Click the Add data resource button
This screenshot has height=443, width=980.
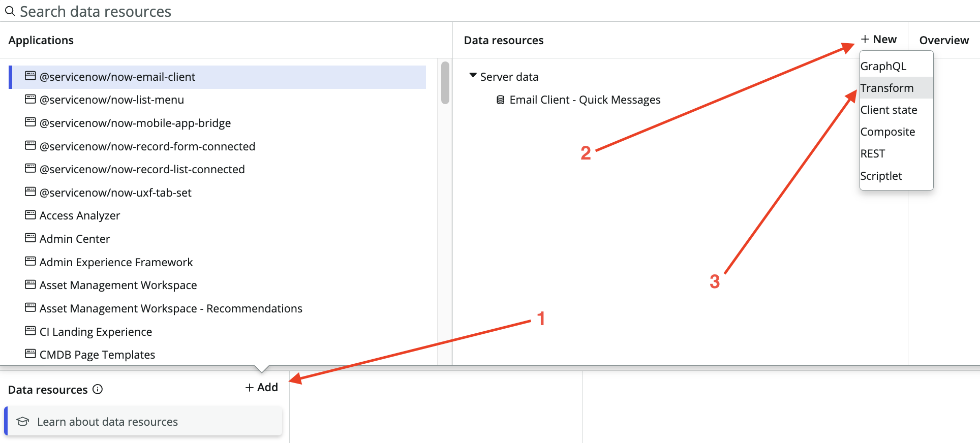pos(262,387)
